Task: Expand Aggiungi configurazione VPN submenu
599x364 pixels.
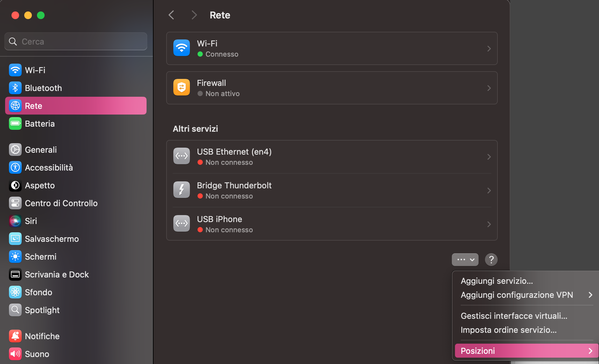Action: click(516, 295)
